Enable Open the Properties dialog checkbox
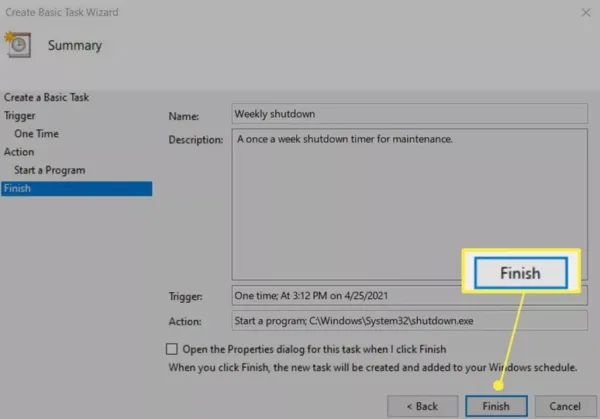 pos(172,349)
